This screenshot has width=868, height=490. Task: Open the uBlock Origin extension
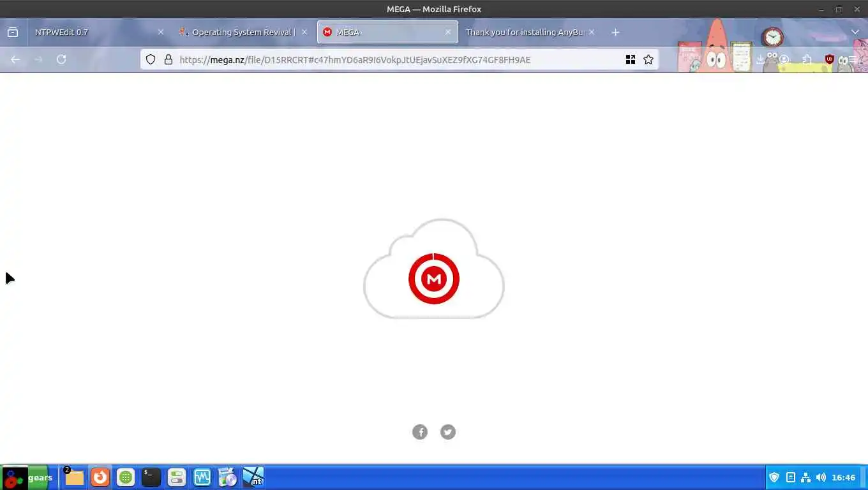[830, 59]
